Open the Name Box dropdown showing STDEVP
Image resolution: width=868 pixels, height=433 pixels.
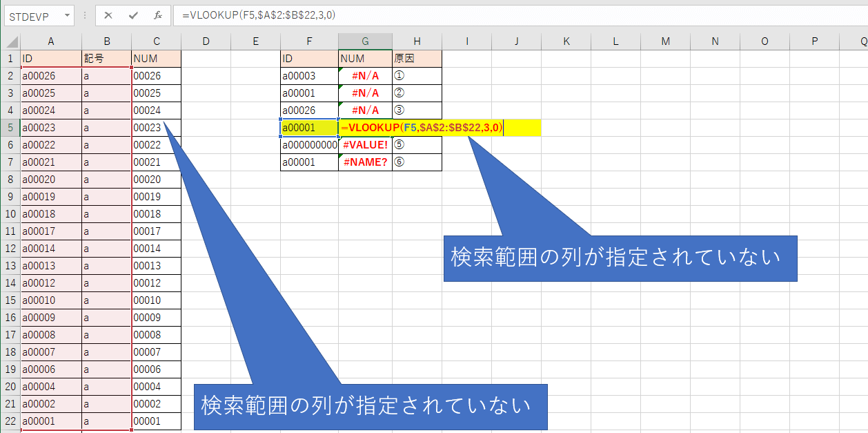pos(66,15)
